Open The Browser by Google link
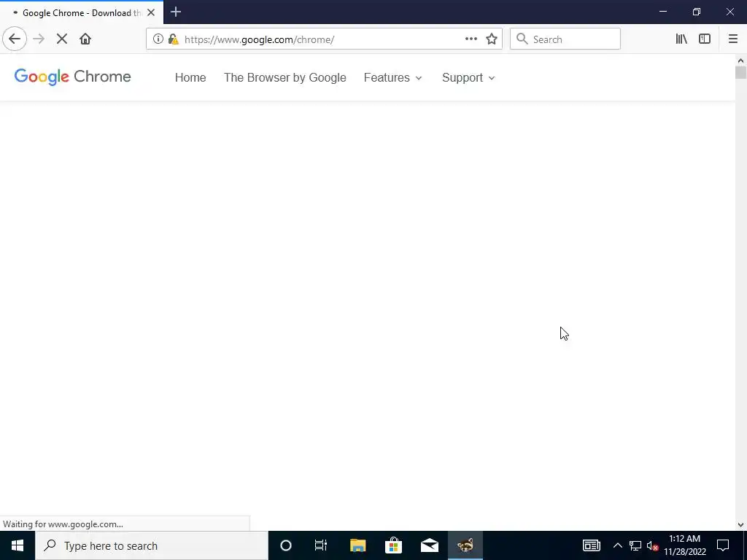The height and width of the screenshot is (560, 747). [x=285, y=77]
